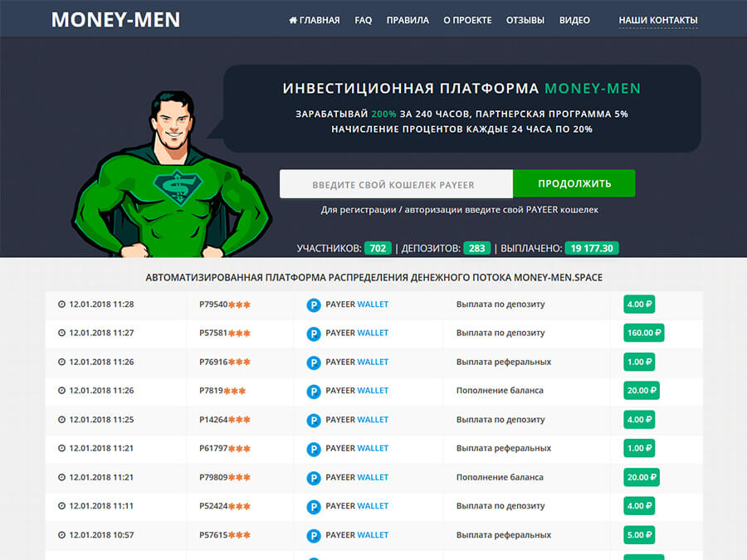Open the ВИДЕО menu item
The height and width of the screenshot is (560, 747).
[x=574, y=21]
